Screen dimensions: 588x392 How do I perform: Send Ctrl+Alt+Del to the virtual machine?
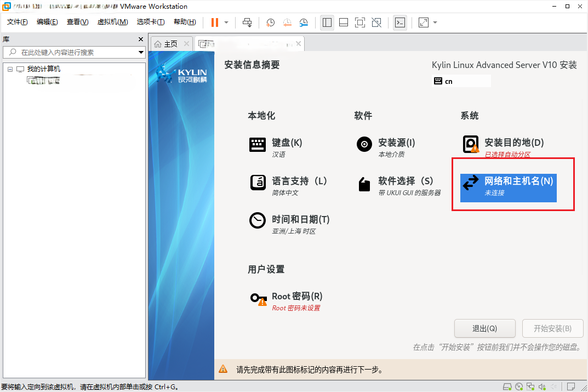pyautogui.click(x=247, y=22)
